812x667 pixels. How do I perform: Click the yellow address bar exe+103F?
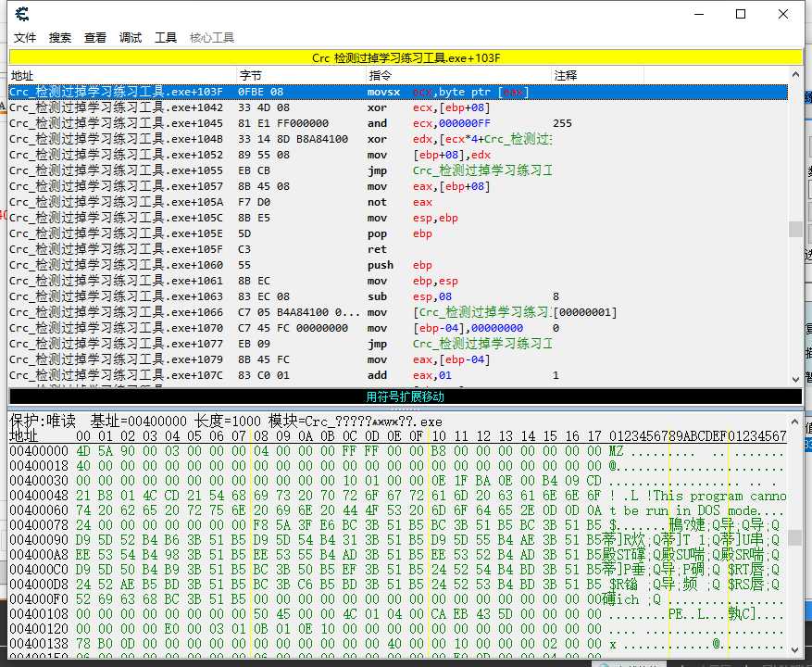tap(406, 57)
